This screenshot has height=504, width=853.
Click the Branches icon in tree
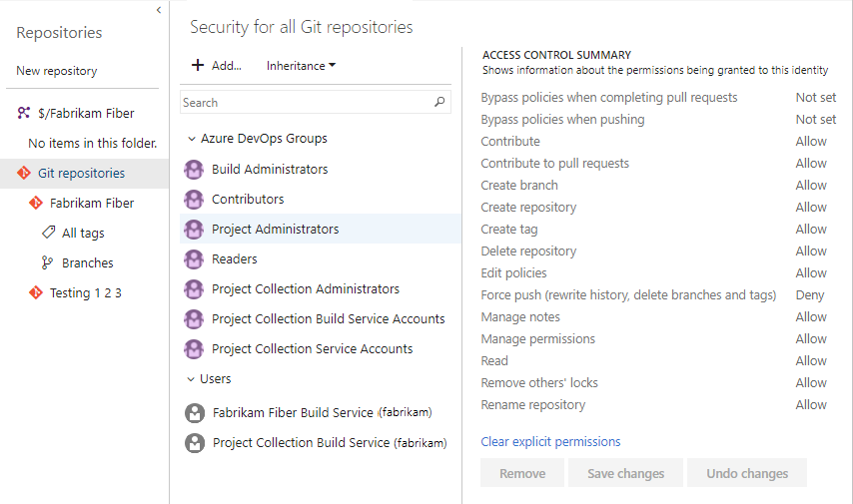click(x=48, y=262)
